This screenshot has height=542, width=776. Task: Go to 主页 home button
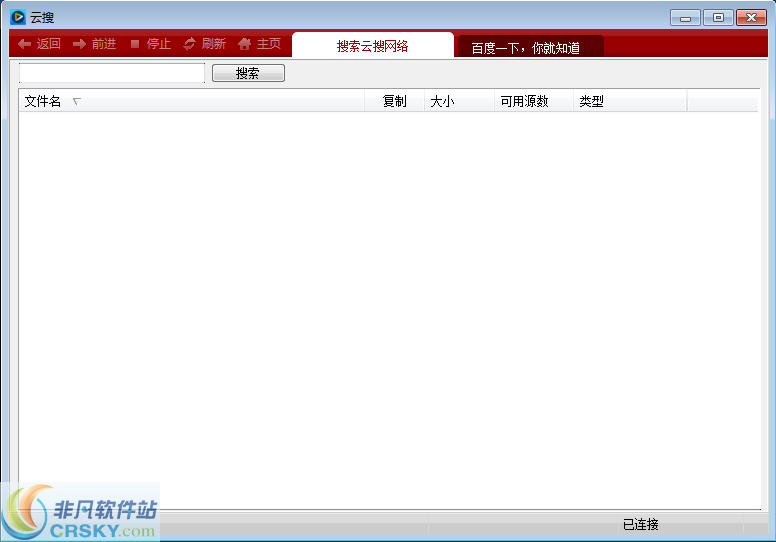(260, 44)
